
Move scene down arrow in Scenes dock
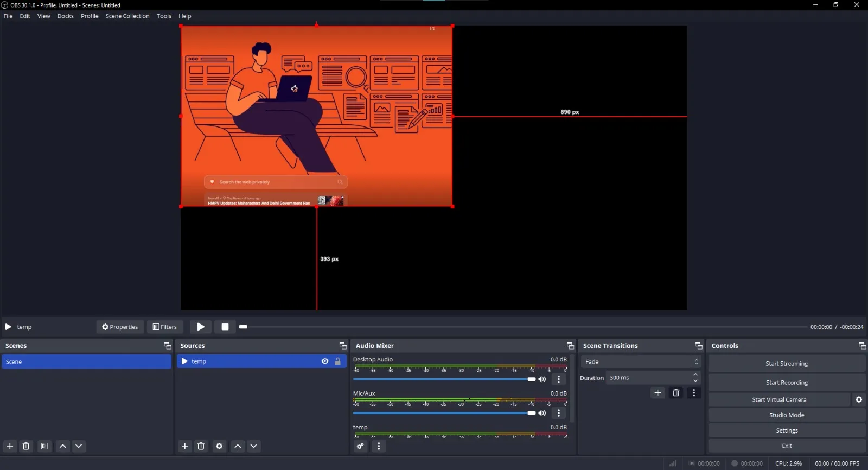point(79,446)
